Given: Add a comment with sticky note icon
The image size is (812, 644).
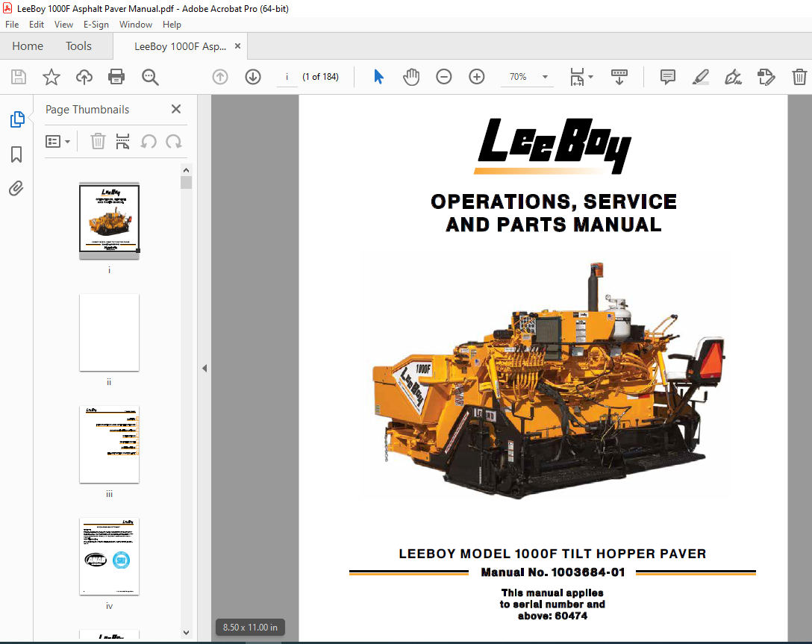Looking at the screenshot, I should coord(668,77).
